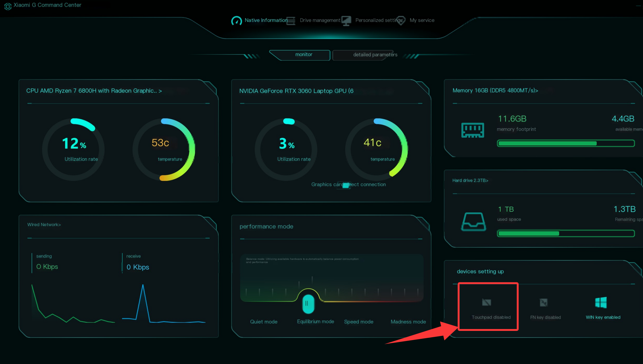This screenshot has width=643, height=364.
Task: Click the receive 0 Kbps value
Action: [138, 267]
